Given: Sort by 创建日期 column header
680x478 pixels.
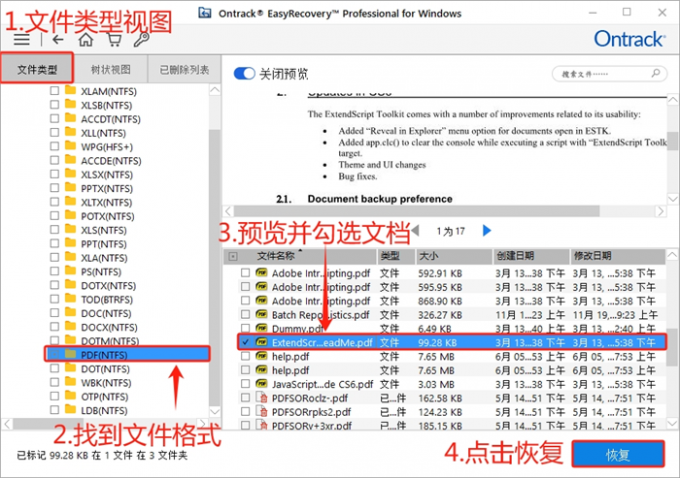Looking at the screenshot, I should coord(531,256).
